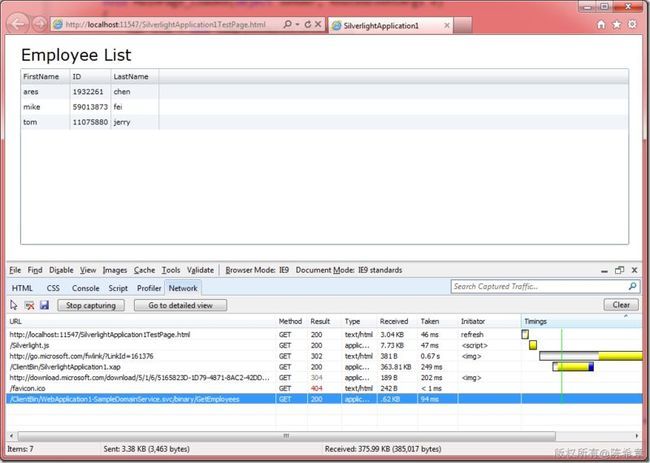Open the Find menu

[x=35, y=270]
